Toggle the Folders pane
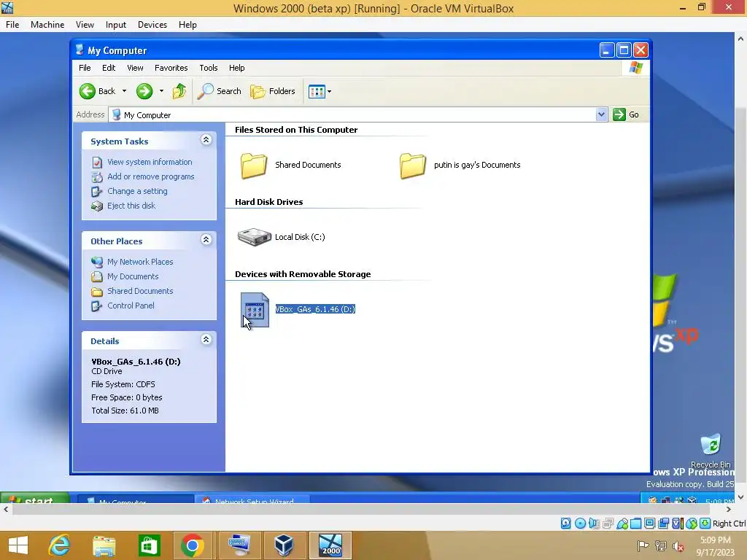Viewport: 747px width, 560px height. click(x=273, y=91)
